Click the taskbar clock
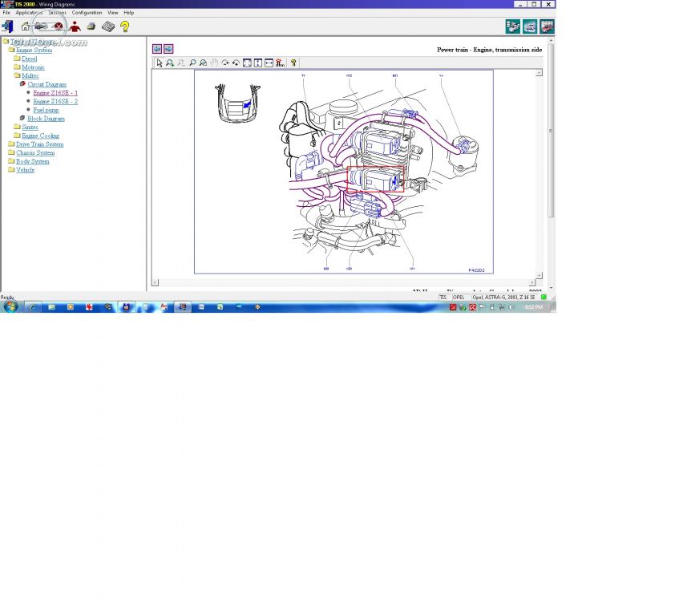The height and width of the screenshot is (616, 679). click(534, 306)
